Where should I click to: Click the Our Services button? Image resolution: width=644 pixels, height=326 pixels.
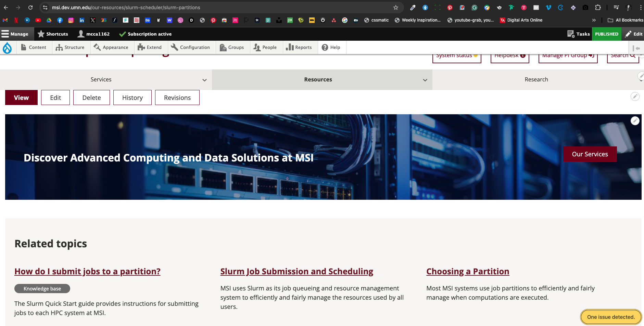tap(590, 154)
